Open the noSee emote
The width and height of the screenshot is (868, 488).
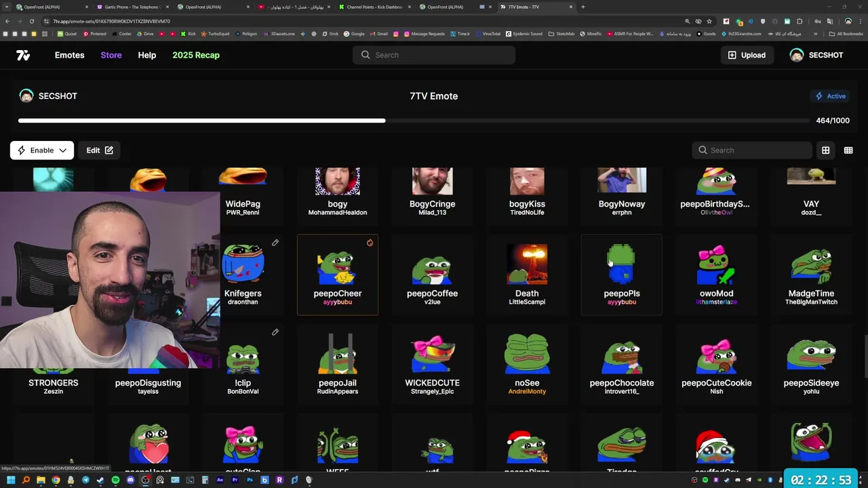click(527, 364)
